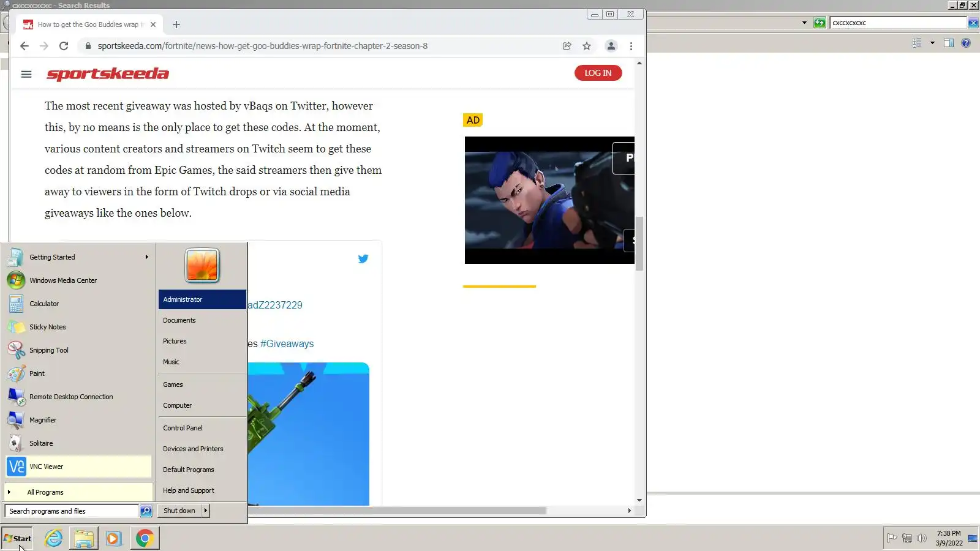The image size is (980, 551).
Task: Click the Explorer change view icon
Action: click(917, 43)
